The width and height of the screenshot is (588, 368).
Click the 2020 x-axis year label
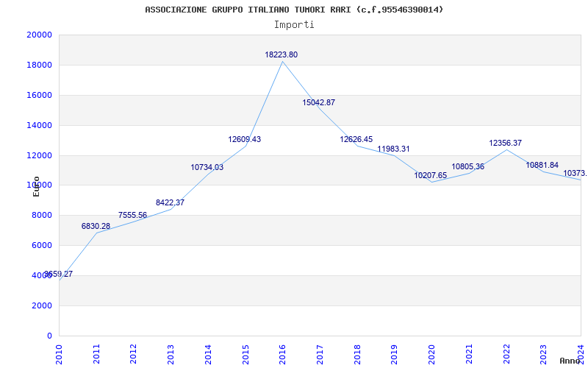point(431,353)
